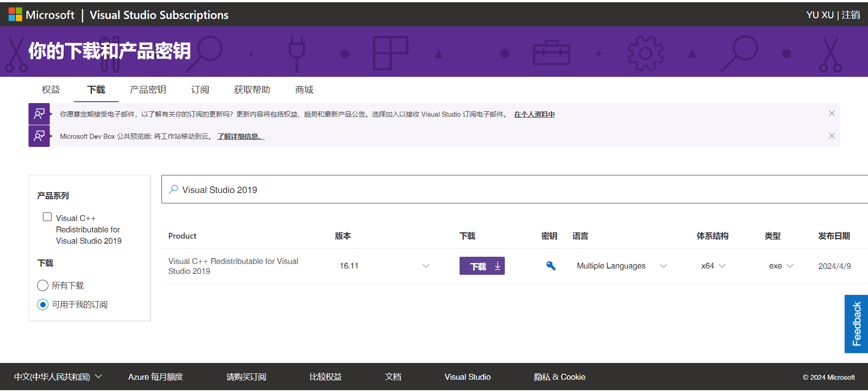Click the purple 下载 download button
This screenshot has height=391, width=868.
(x=482, y=266)
